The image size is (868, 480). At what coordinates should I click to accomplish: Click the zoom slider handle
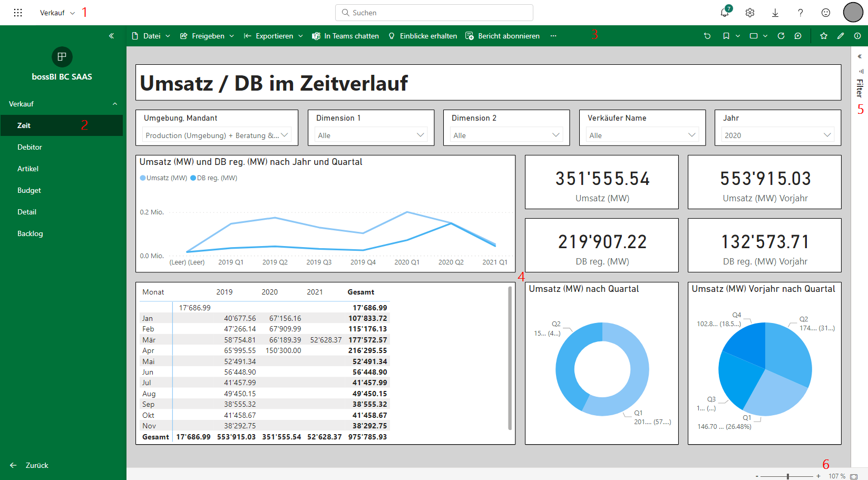coord(788,476)
